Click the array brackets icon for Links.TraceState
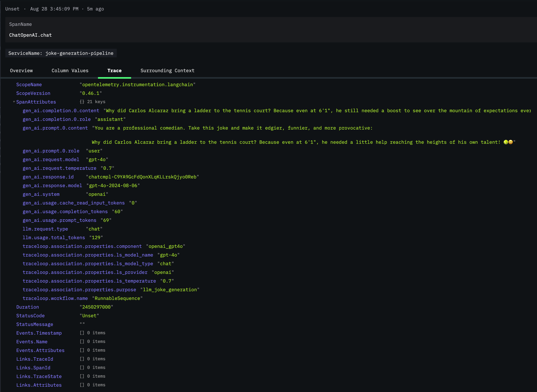 point(82,376)
